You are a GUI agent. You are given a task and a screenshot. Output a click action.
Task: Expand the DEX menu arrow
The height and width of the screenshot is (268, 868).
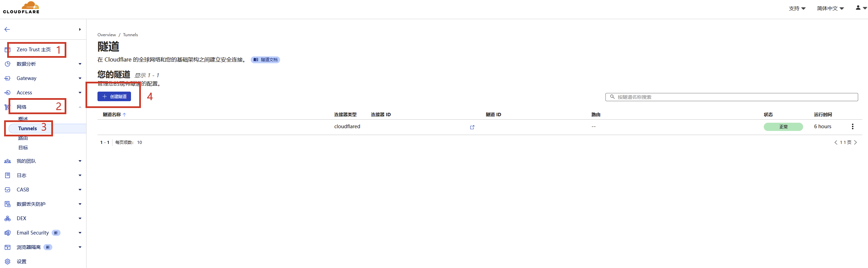(80, 218)
